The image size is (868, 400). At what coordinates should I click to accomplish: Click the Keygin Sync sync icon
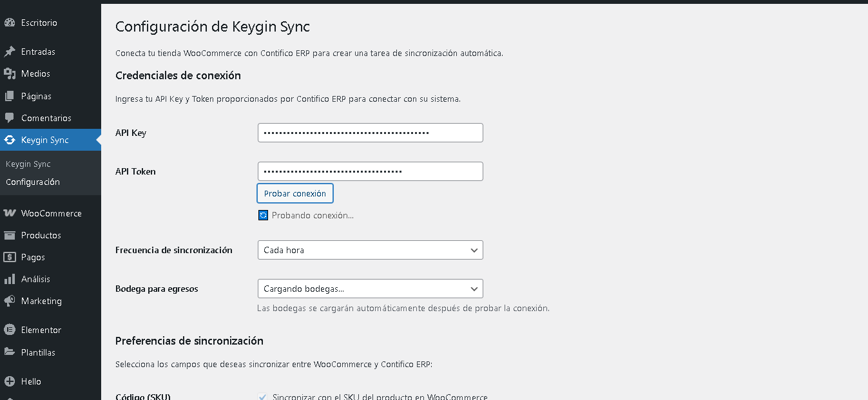(x=11, y=140)
